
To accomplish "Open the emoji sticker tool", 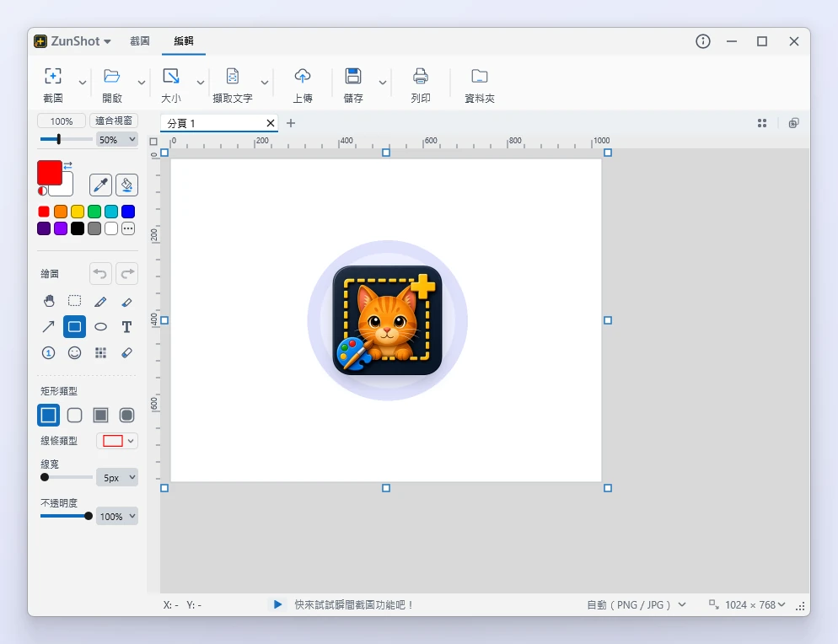I will 75,352.
